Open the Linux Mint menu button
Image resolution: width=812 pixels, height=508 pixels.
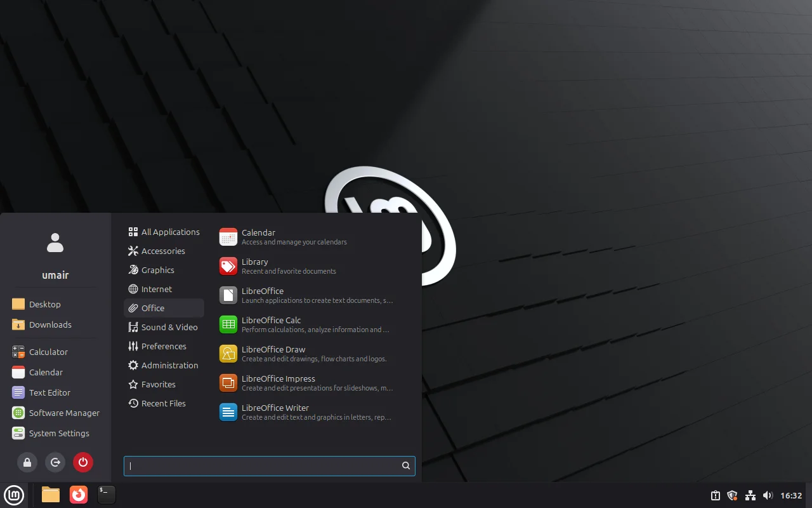(x=14, y=495)
